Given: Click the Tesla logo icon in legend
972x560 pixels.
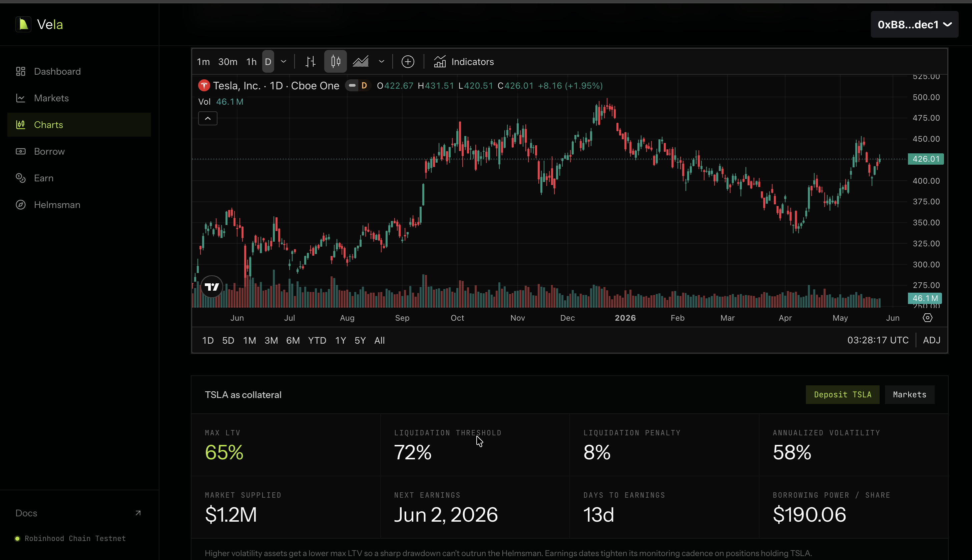Looking at the screenshot, I should (x=204, y=85).
